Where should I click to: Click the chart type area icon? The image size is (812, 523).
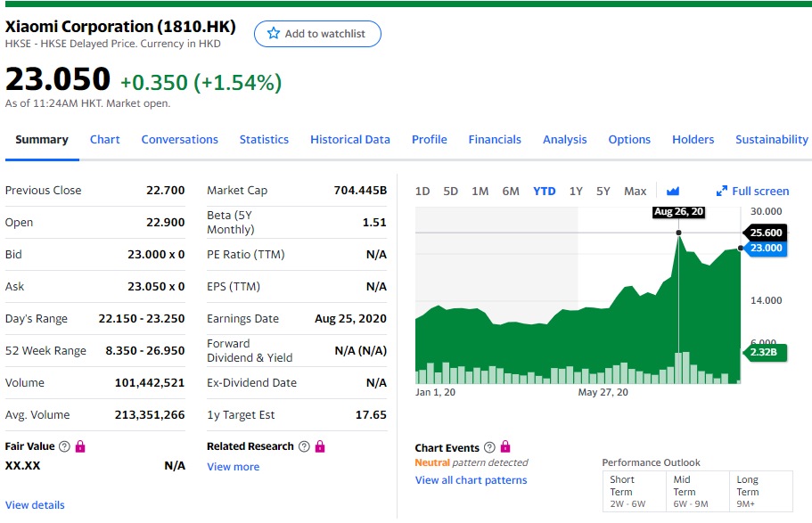point(673,191)
